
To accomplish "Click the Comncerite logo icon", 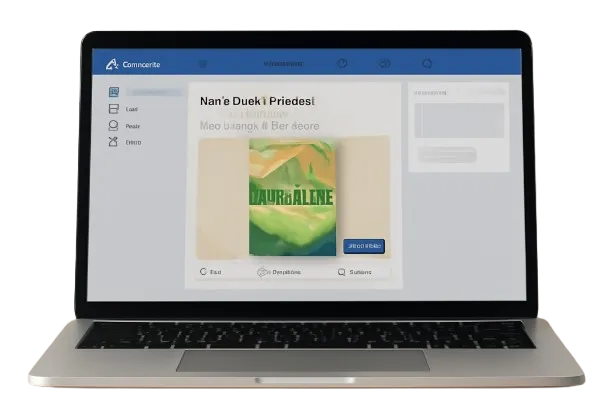I will tap(112, 64).
